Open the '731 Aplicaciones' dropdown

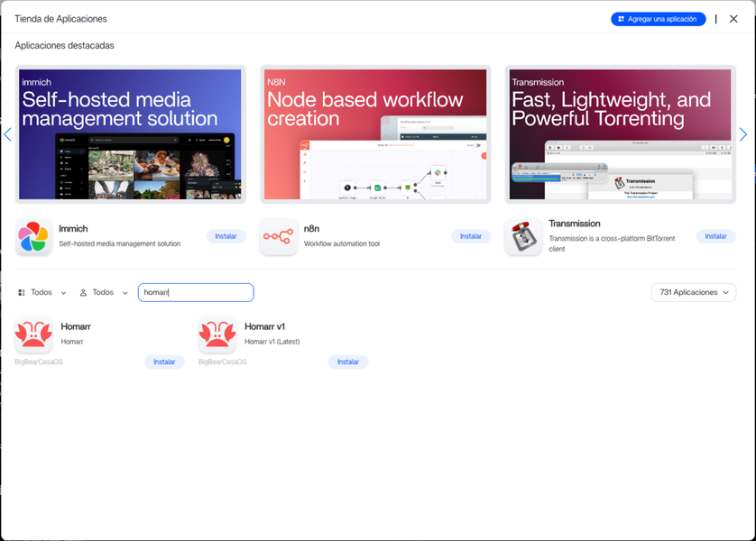(x=693, y=292)
